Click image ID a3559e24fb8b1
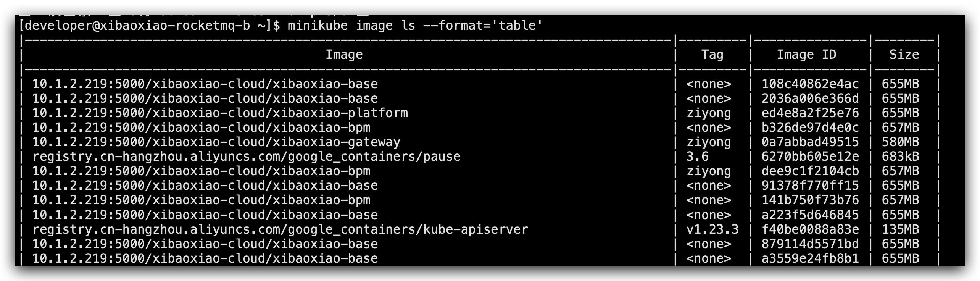The image size is (980, 281). click(x=810, y=258)
